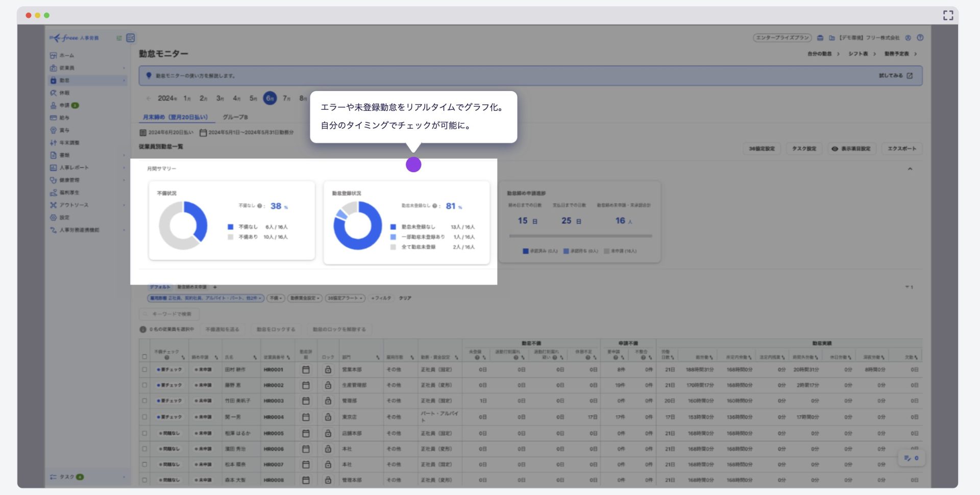The width and height of the screenshot is (980, 495).
Task: Click the lock icon for HR0001
Action: point(328,369)
